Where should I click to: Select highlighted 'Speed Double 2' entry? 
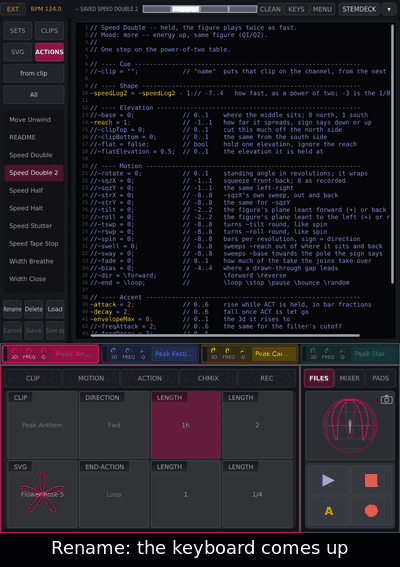pos(34,173)
